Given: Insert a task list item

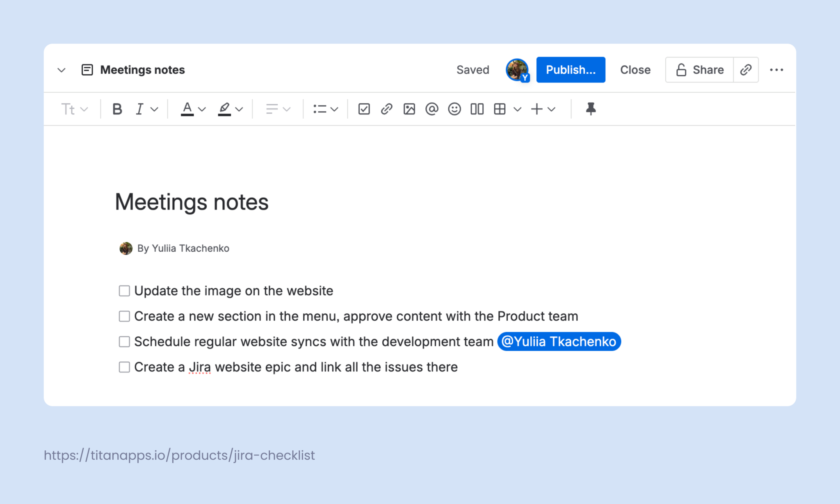Looking at the screenshot, I should click(x=363, y=109).
